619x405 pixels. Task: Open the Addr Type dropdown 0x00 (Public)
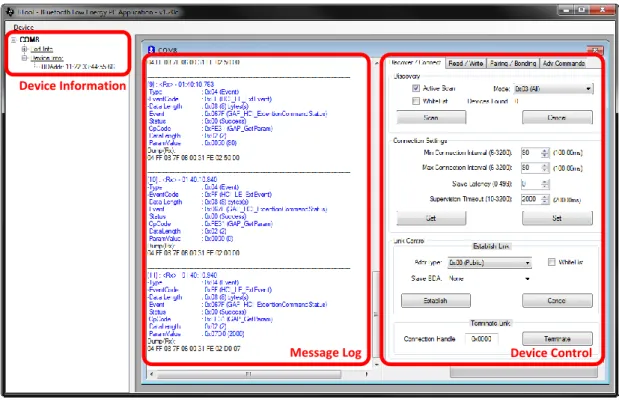click(490, 262)
